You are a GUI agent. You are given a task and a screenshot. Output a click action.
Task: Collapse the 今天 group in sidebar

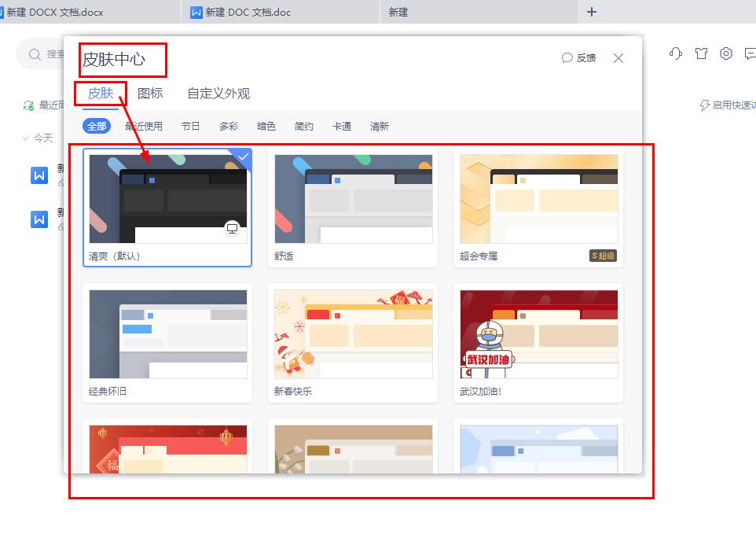26,138
